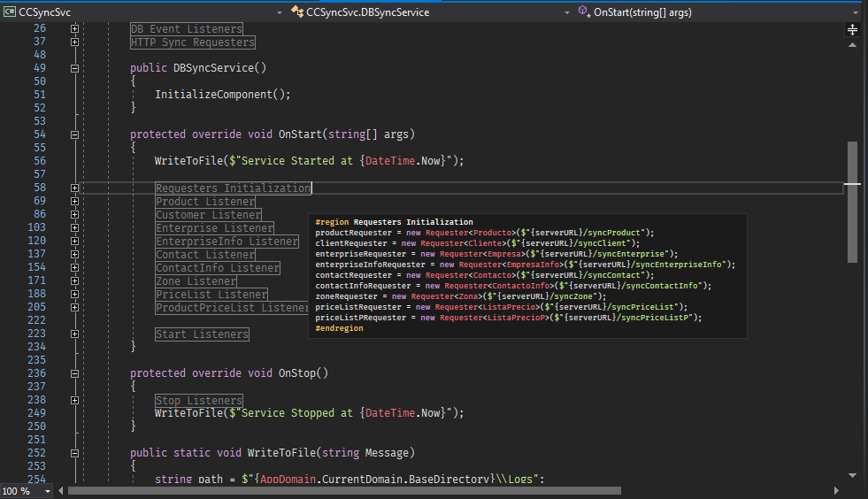
Task: Click the collapsed PriceList Listener label
Action: 211,295
